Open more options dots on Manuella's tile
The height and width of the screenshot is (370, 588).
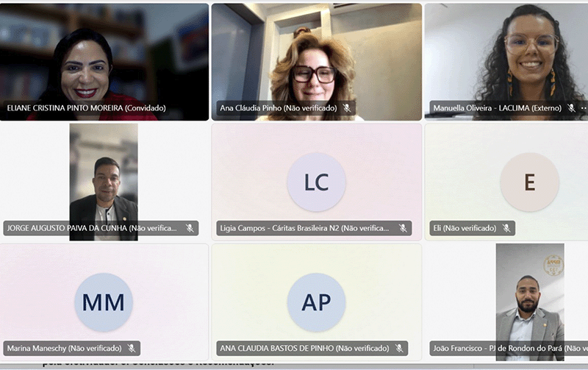click(x=584, y=108)
